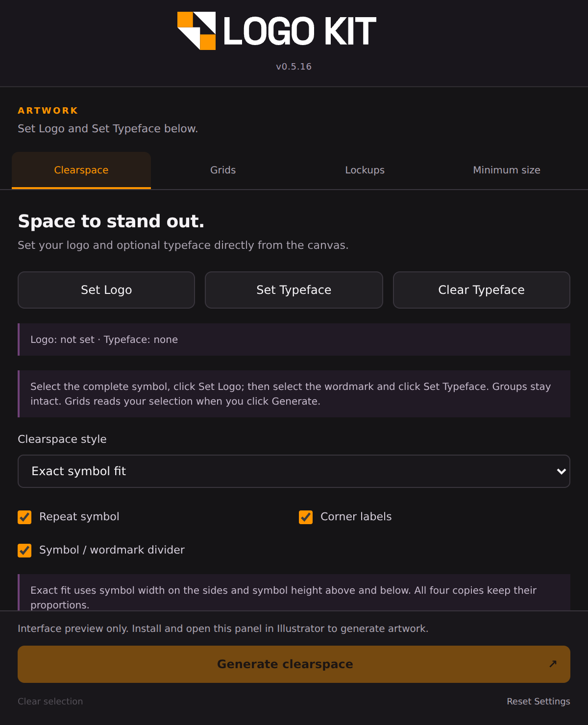Click the Set Typeface button
Viewport: 588px width, 725px height.
point(294,290)
